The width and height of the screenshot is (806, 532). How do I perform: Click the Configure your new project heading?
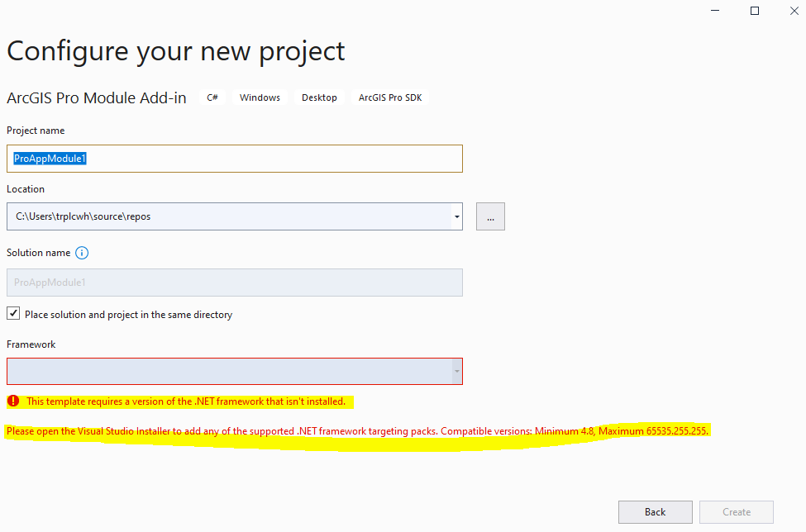[176, 52]
